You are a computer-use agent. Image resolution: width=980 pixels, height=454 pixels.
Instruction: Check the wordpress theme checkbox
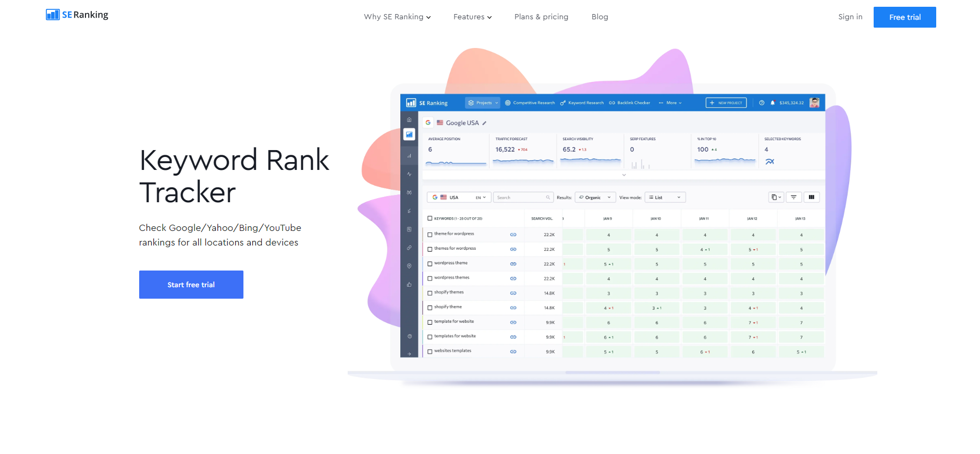pos(430,264)
